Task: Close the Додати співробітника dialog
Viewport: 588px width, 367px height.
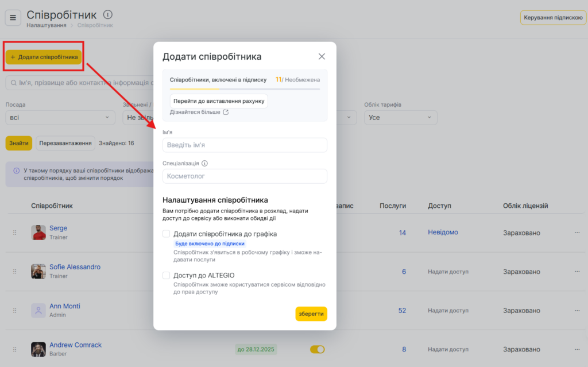Action: point(322,56)
